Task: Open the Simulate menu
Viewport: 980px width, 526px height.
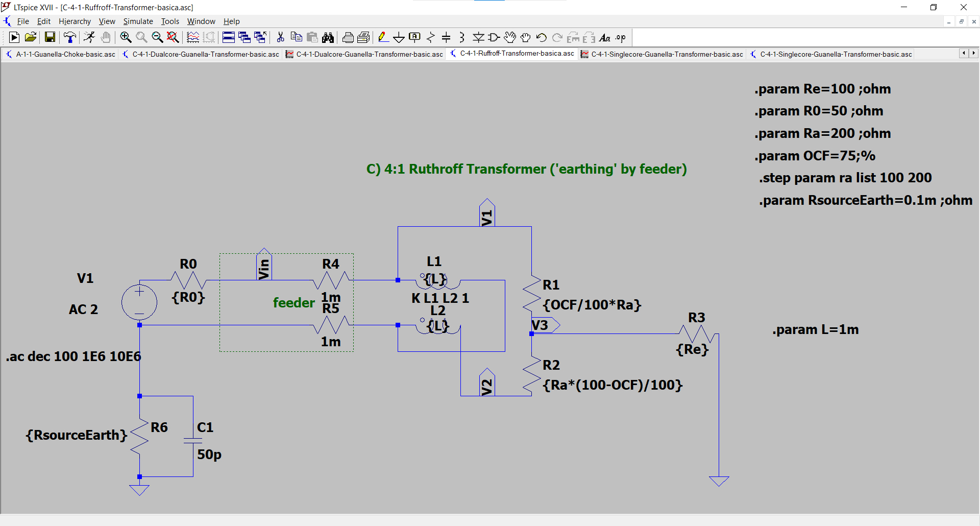Action: [x=138, y=21]
